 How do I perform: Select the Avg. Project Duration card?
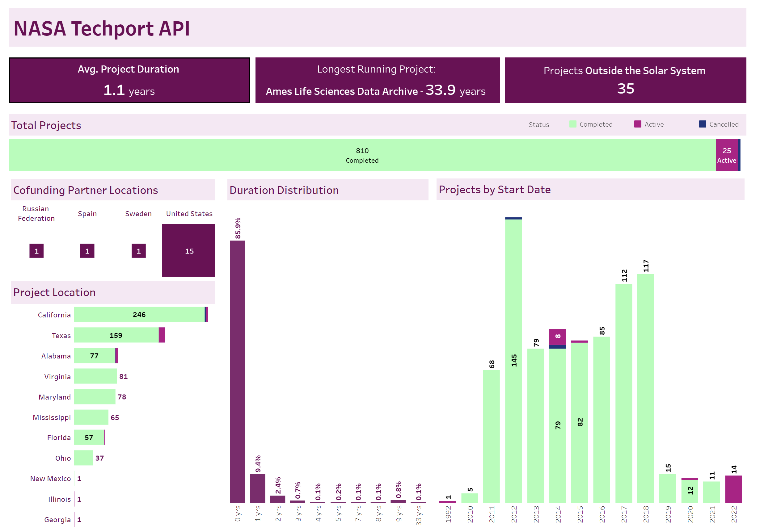pyautogui.click(x=129, y=80)
